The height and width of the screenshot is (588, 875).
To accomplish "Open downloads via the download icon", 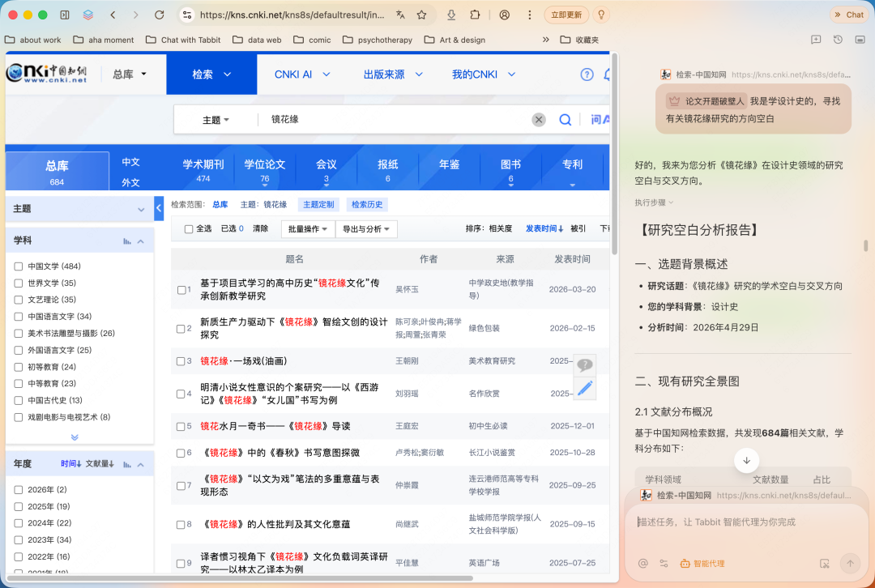I will 451,15.
